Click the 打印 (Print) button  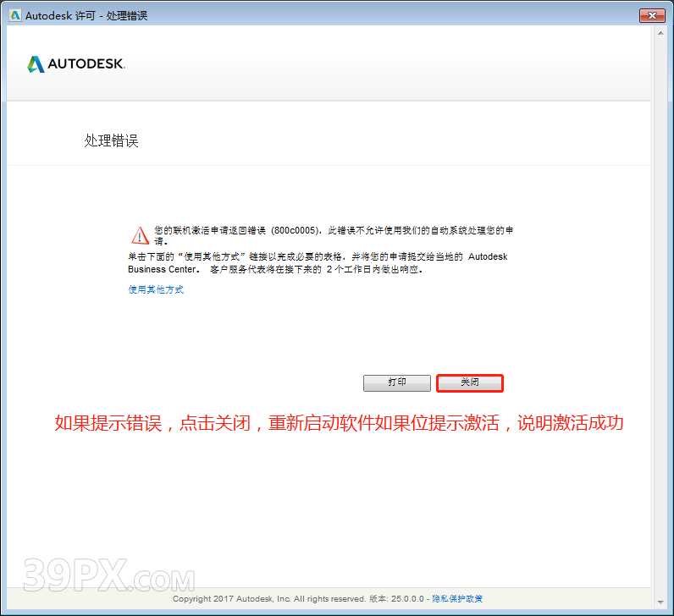tap(397, 382)
